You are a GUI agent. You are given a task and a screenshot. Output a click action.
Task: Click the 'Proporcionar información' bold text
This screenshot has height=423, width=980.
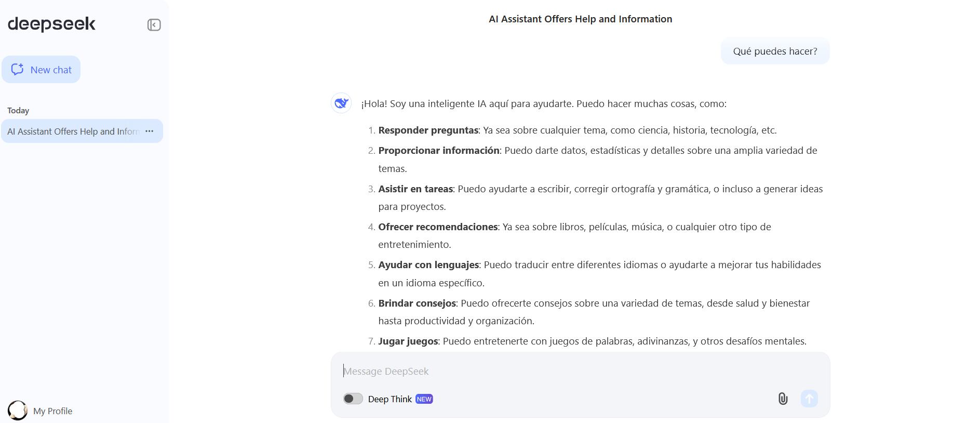pyautogui.click(x=439, y=151)
